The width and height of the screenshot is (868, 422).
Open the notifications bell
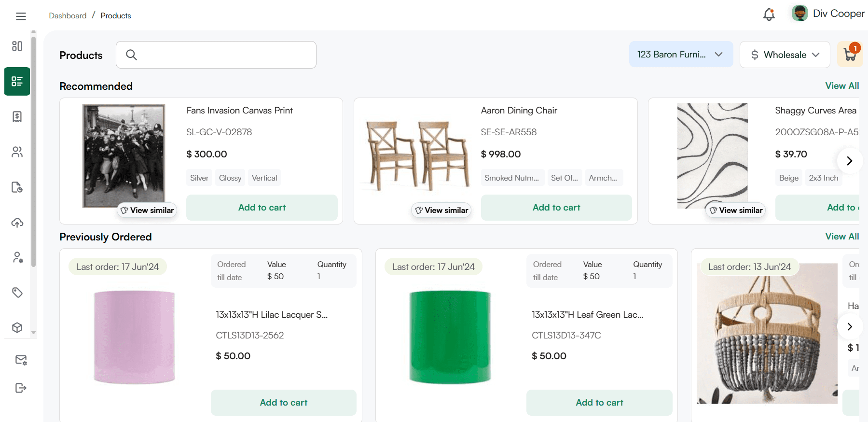pyautogui.click(x=769, y=15)
